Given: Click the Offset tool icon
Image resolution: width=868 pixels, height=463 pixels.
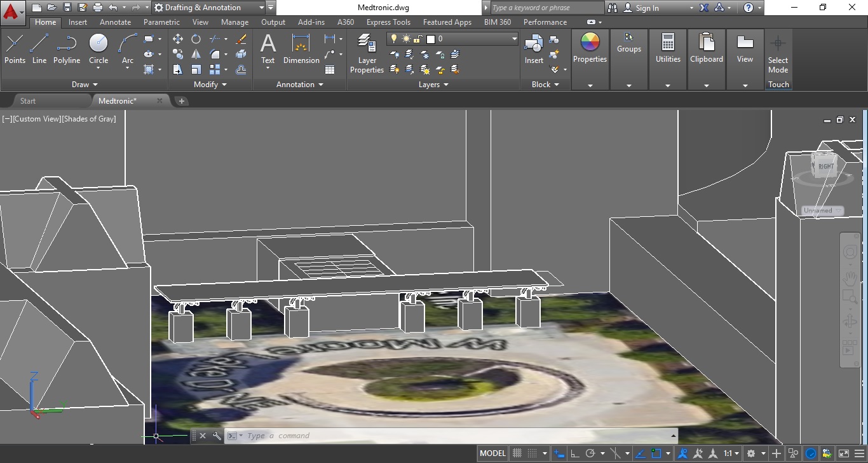Looking at the screenshot, I should click(241, 69).
